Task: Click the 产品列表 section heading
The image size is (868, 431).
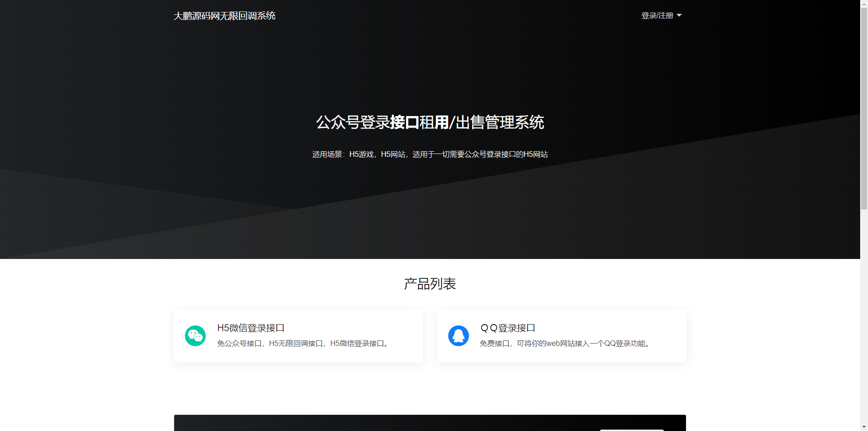Action: [x=429, y=284]
